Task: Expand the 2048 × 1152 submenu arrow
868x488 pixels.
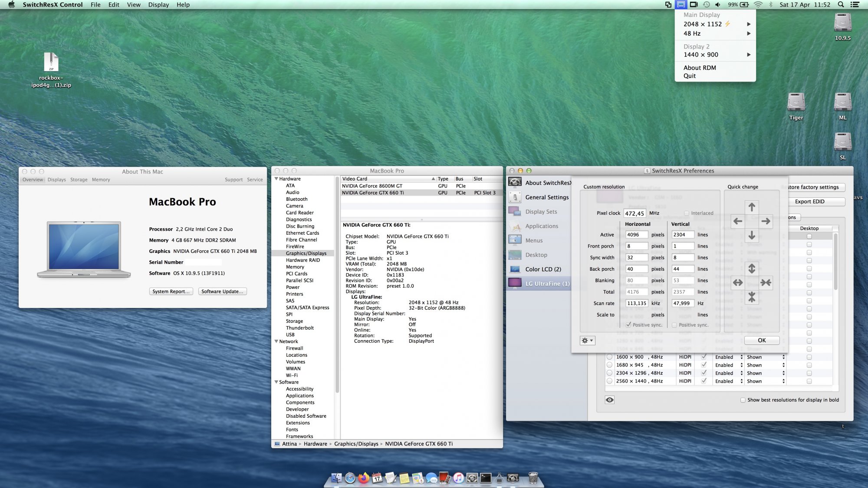Action: point(749,24)
